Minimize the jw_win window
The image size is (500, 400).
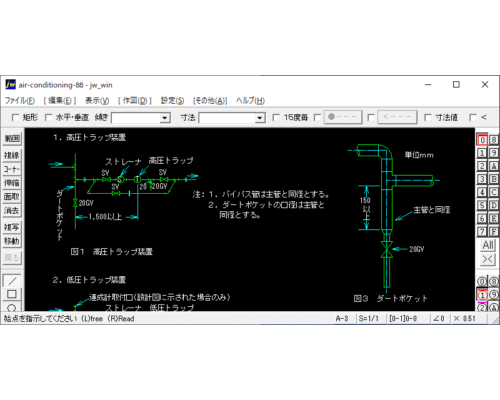[x=428, y=85]
